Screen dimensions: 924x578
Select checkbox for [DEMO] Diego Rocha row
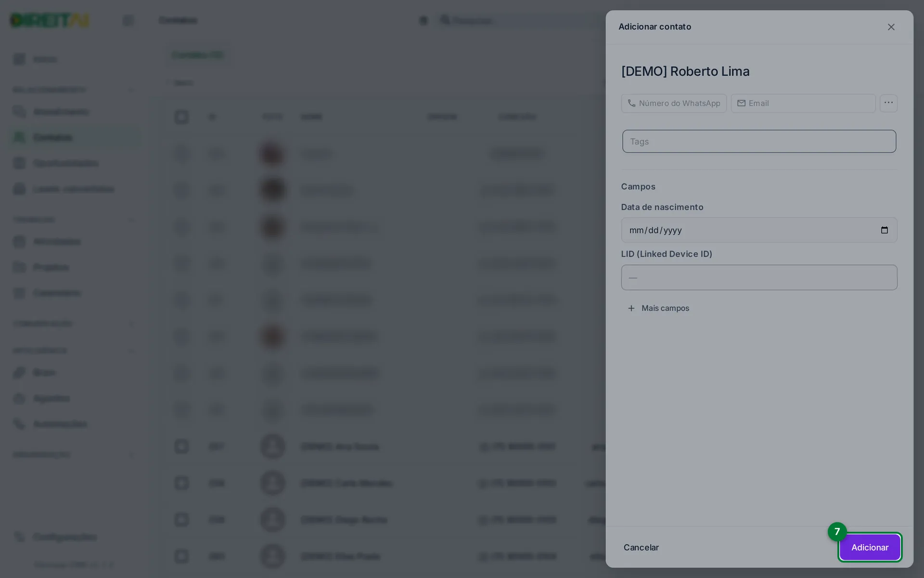(181, 520)
